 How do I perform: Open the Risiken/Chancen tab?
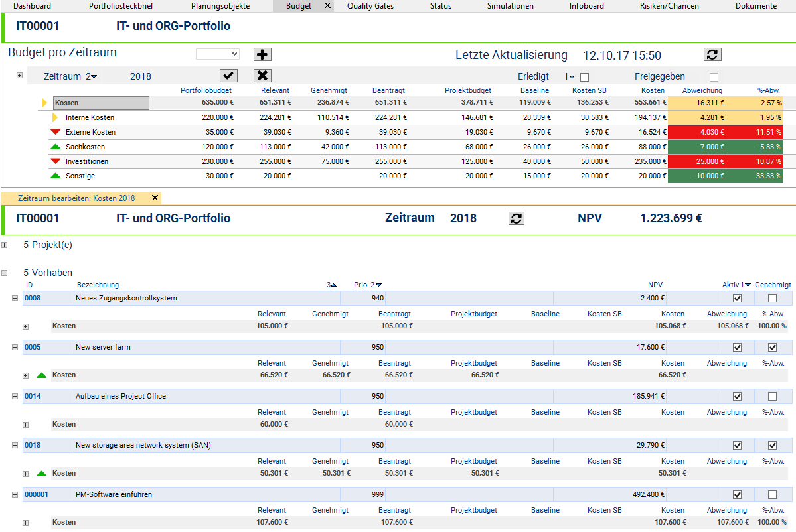pos(669,6)
